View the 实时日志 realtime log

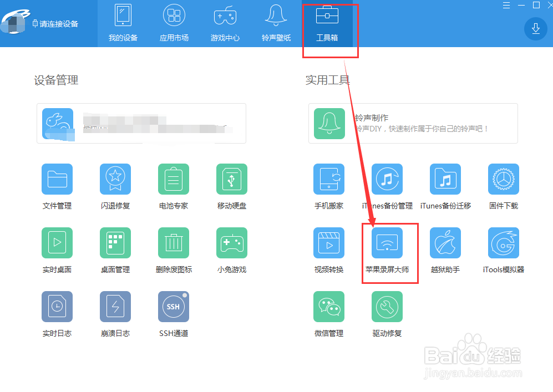tap(57, 307)
